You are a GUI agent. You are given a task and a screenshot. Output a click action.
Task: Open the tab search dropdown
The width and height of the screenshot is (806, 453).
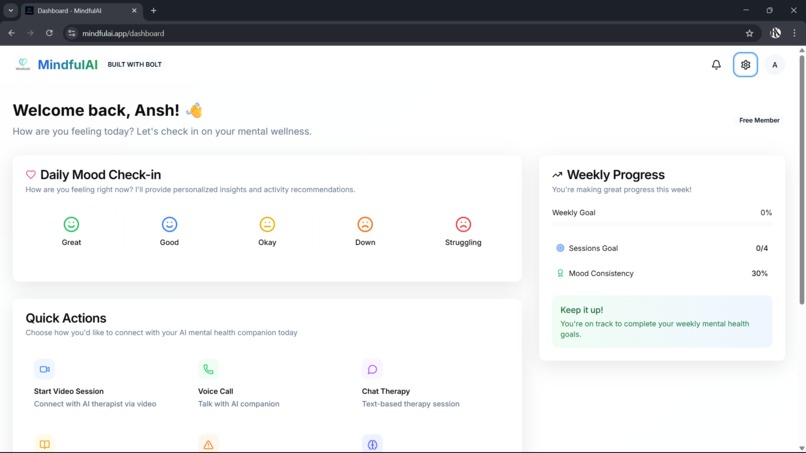tap(10, 10)
